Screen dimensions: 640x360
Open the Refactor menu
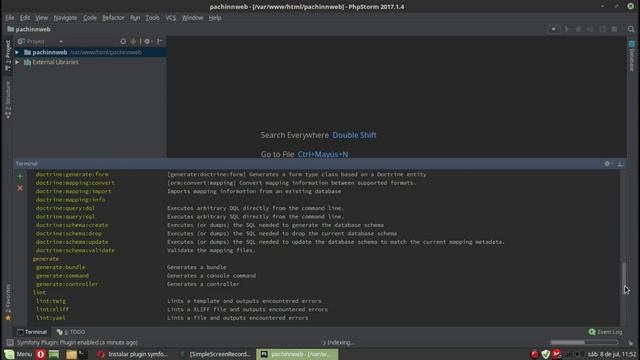pyautogui.click(x=113, y=18)
